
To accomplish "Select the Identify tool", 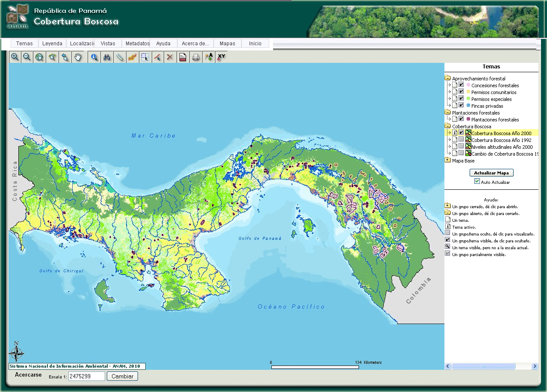I will [x=94, y=56].
